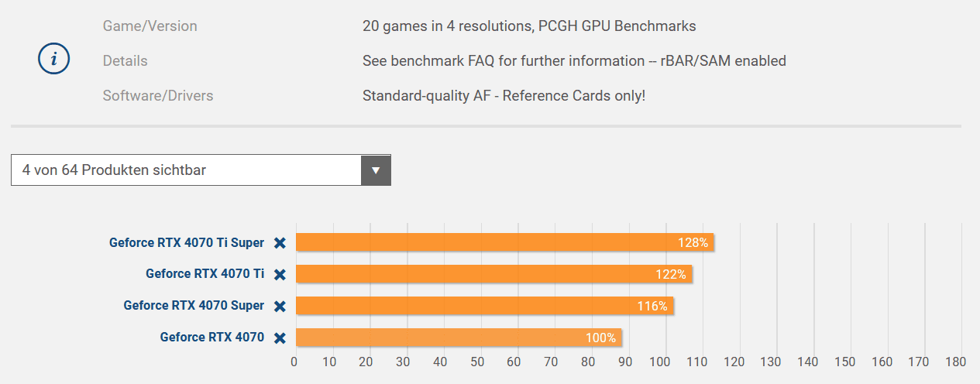Screen dimensions: 980x384
Task: Click the Software/Drivers label
Action: click(158, 96)
